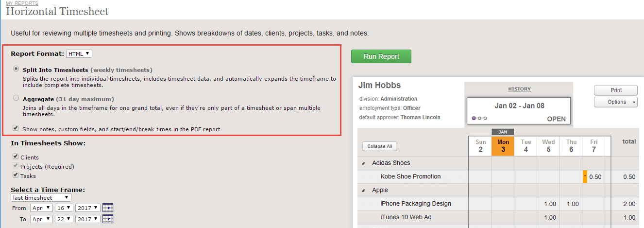Open the From date calendar picker icon

pos(107,208)
